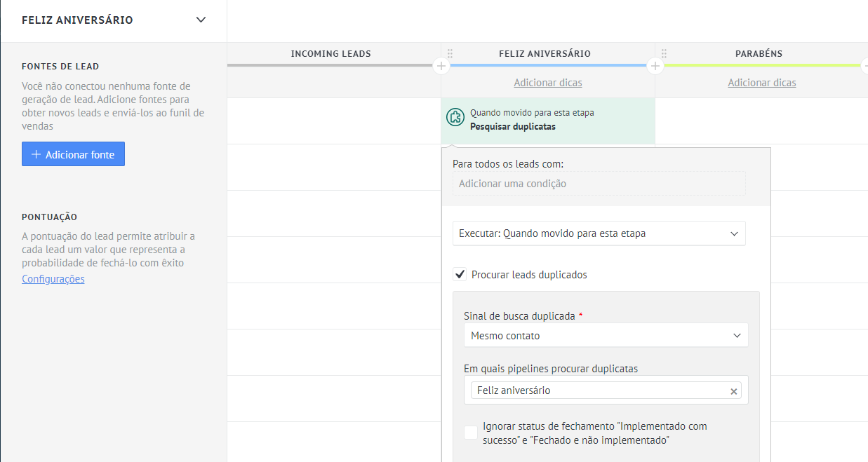Screen dimensions: 868x462
Task: Click the Adicionar fonte button
Action: pyautogui.click(x=73, y=154)
